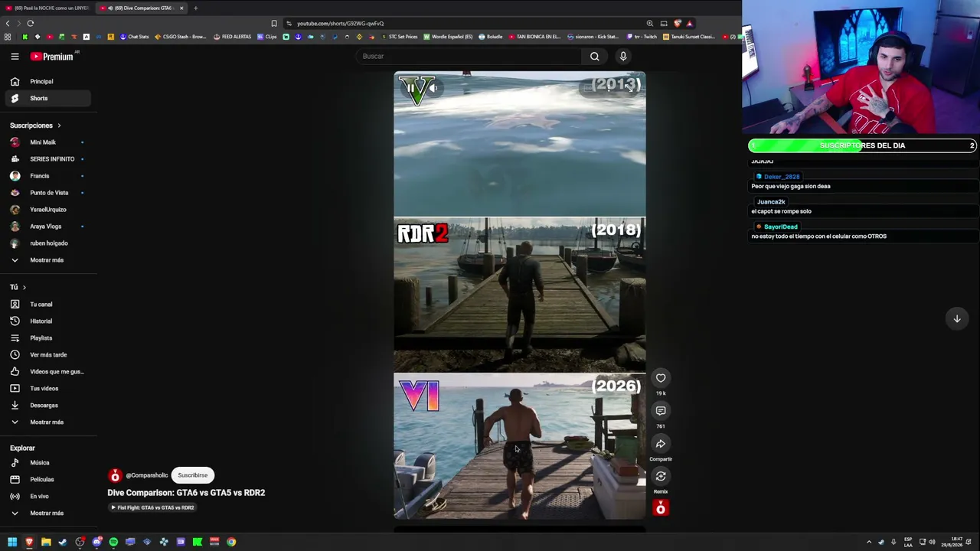Share the Short via Compartir icon

coord(661,444)
